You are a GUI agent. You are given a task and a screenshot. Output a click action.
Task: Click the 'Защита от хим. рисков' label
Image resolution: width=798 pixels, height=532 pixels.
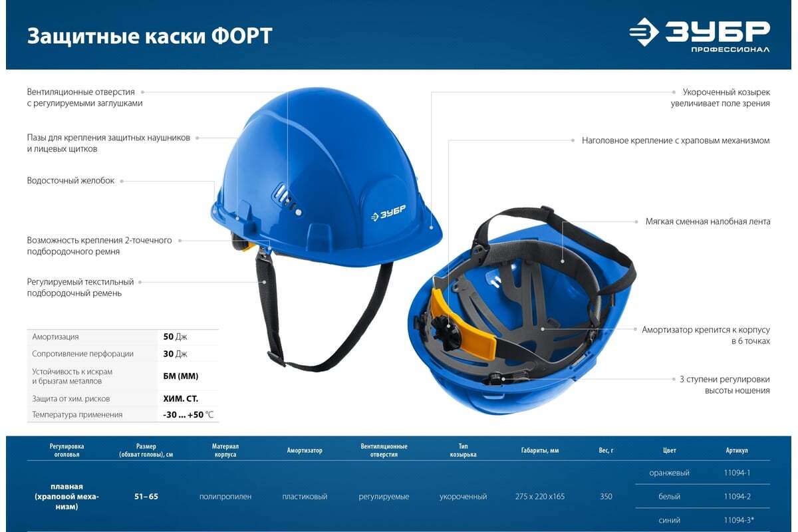point(70,399)
